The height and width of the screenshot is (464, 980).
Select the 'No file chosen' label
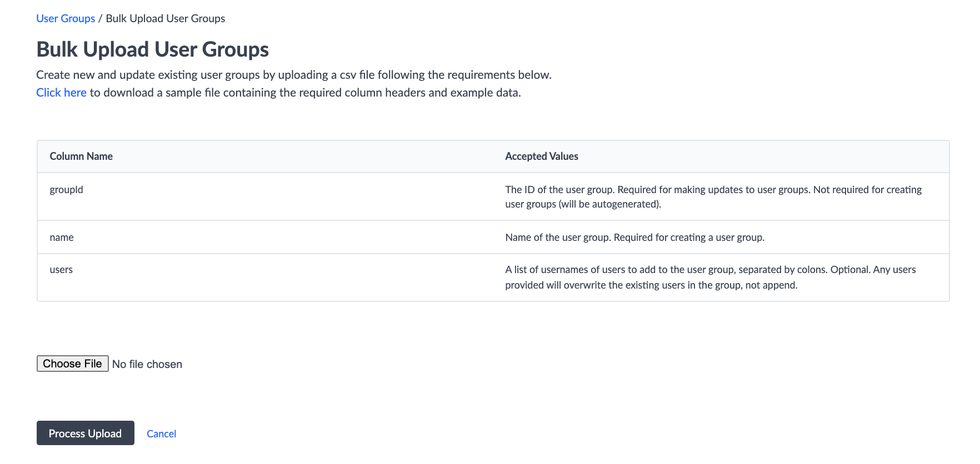tap(147, 364)
